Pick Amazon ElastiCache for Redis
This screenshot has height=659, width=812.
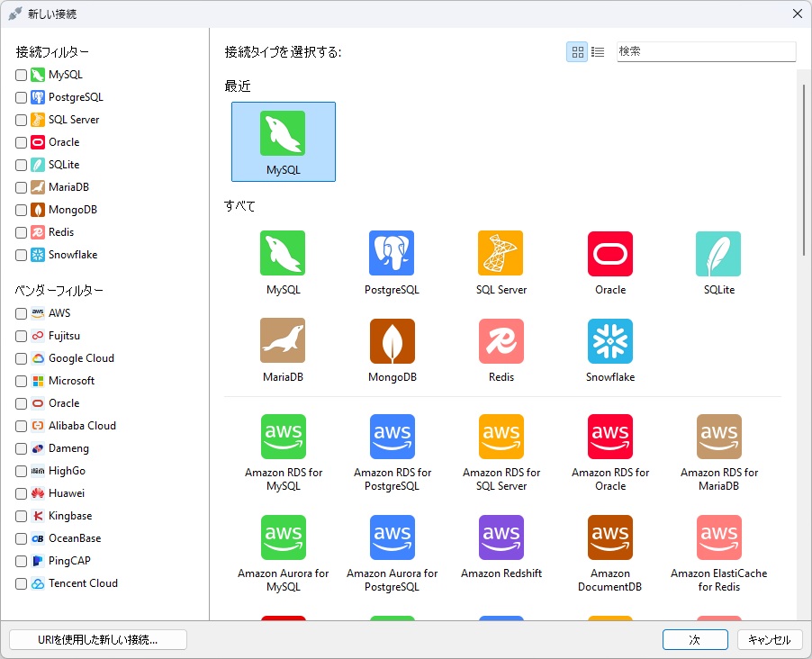pyautogui.click(x=718, y=554)
